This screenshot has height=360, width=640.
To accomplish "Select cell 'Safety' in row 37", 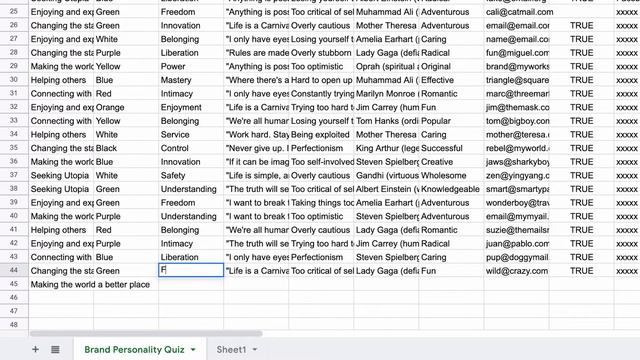I will coord(191,176).
